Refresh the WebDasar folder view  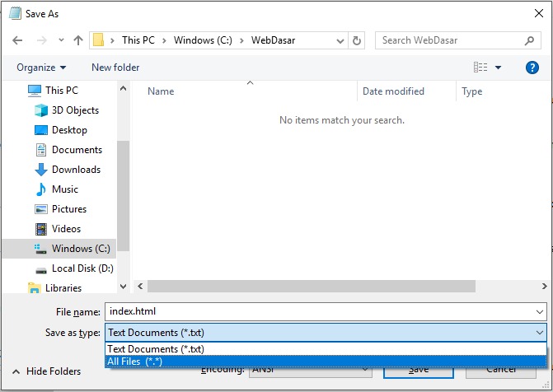pyautogui.click(x=357, y=40)
